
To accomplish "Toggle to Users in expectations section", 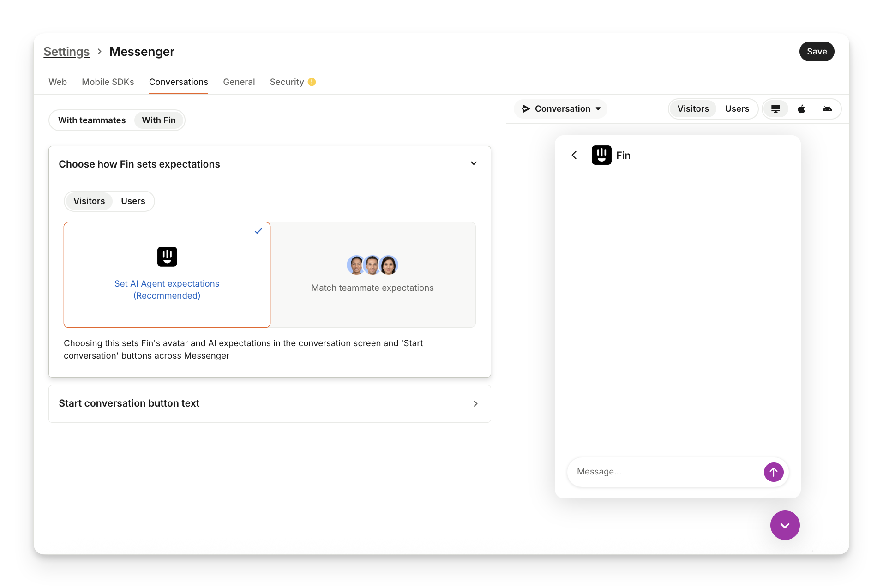I will (x=133, y=201).
